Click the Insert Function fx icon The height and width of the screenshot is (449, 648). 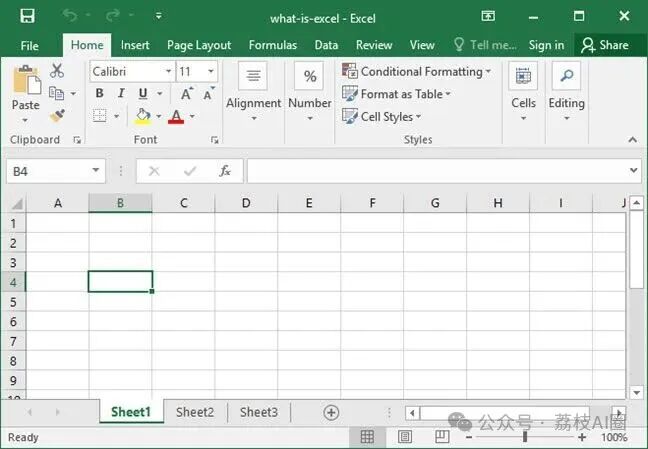point(225,171)
